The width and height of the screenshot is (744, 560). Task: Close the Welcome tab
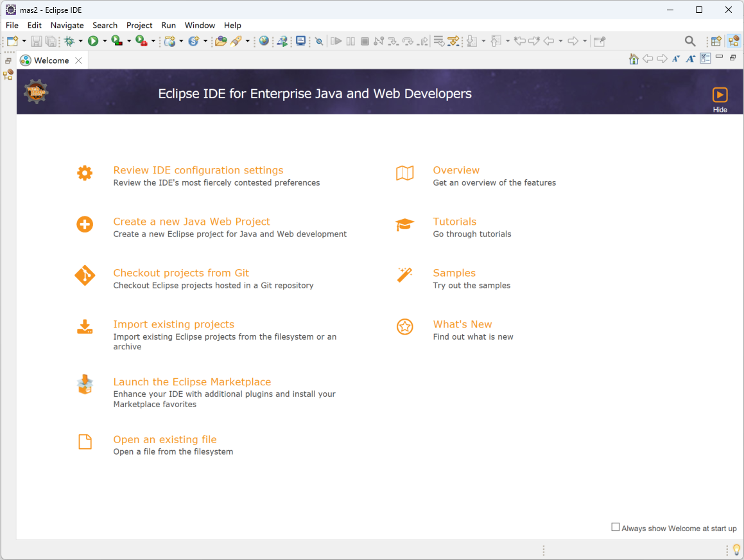click(79, 60)
